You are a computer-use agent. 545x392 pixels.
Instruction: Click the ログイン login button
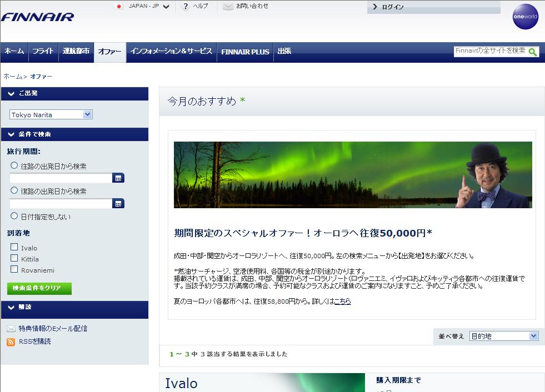[x=433, y=7]
